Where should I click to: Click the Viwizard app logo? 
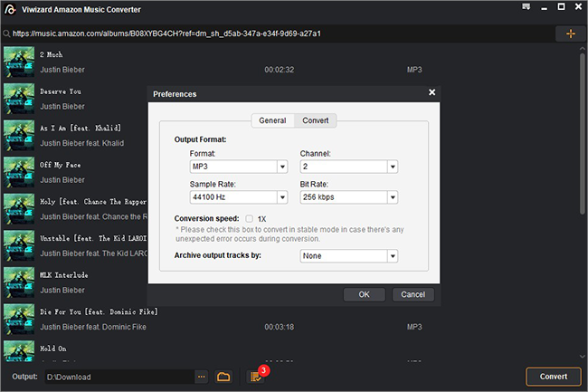coord(10,9)
